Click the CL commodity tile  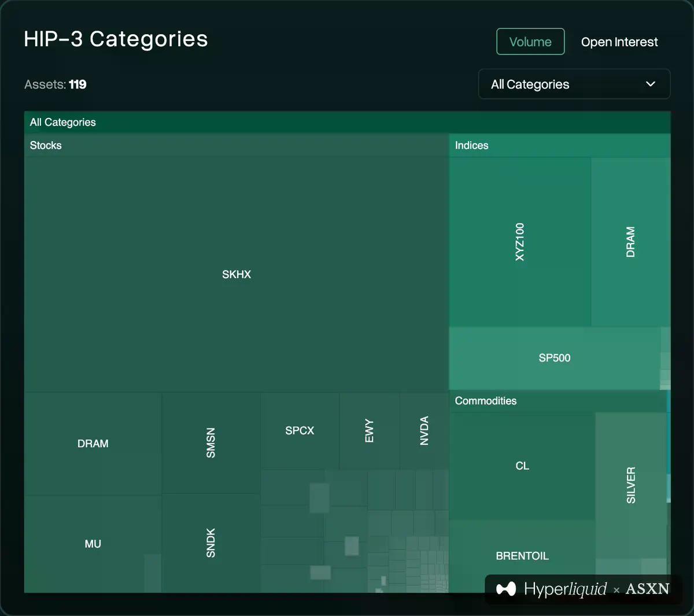point(522,466)
